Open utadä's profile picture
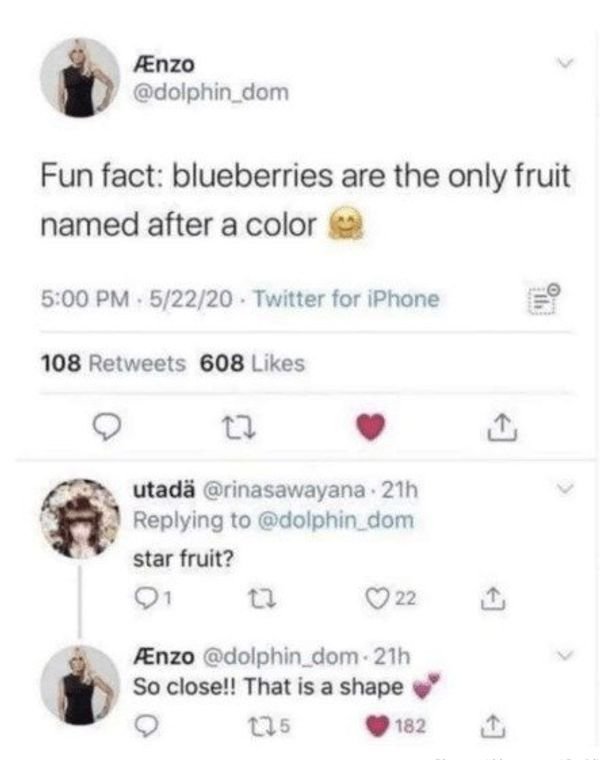This screenshot has width=600, height=760. point(79,519)
